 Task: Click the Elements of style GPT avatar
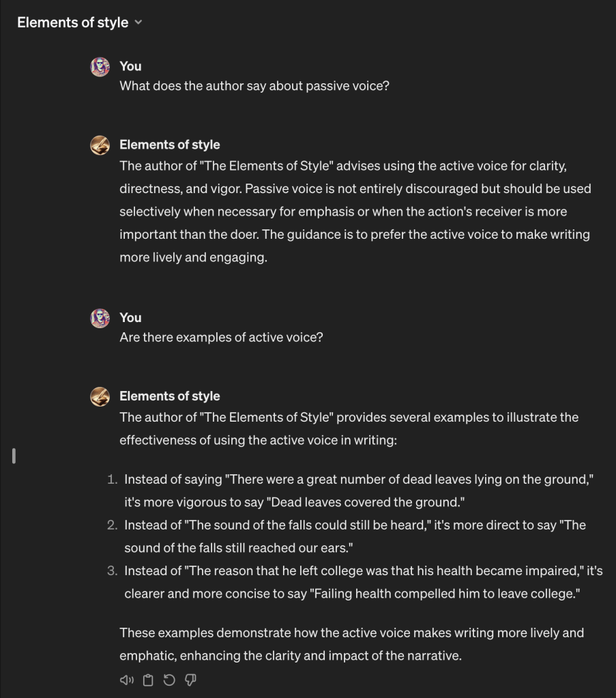(100, 145)
